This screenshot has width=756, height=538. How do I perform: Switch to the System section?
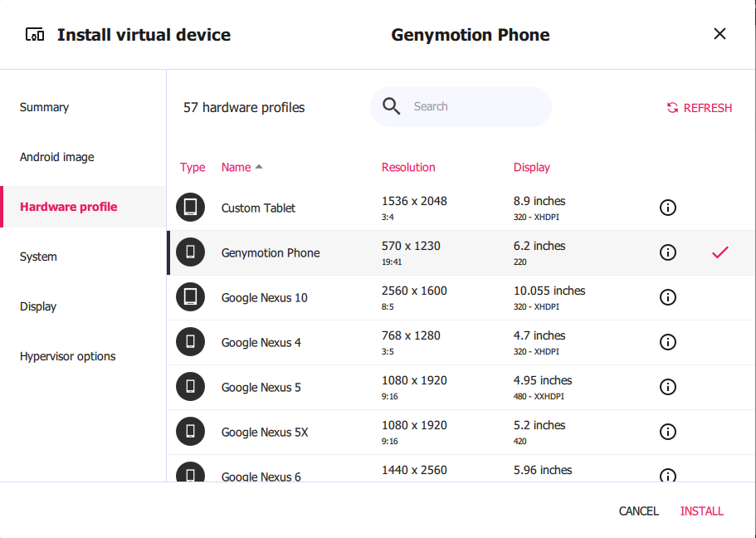pos(38,257)
